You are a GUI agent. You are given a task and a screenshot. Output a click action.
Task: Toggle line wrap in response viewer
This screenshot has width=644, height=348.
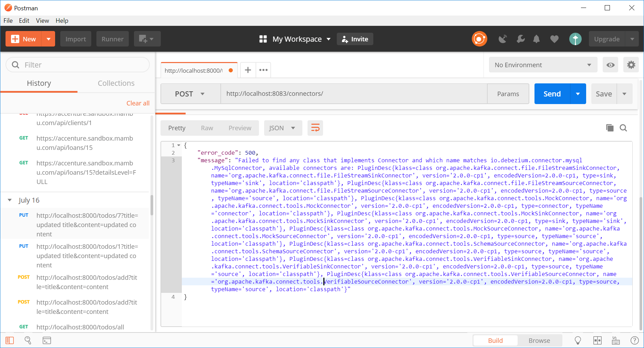(x=315, y=128)
